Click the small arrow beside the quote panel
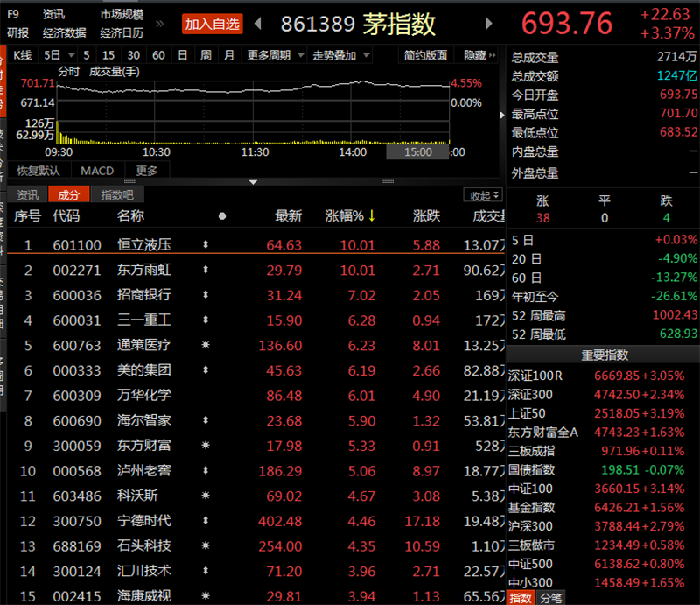 pyautogui.click(x=502, y=116)
